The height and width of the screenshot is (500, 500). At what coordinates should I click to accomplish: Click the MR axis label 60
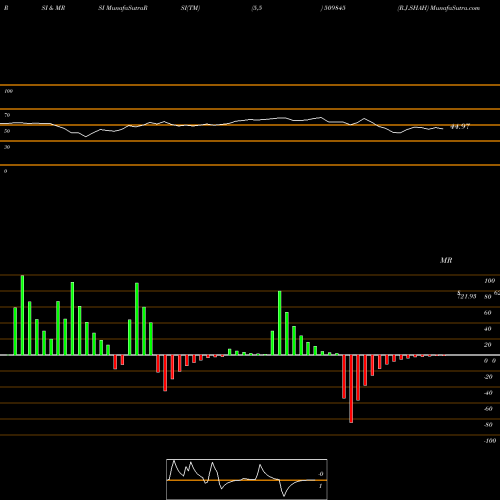488,313
